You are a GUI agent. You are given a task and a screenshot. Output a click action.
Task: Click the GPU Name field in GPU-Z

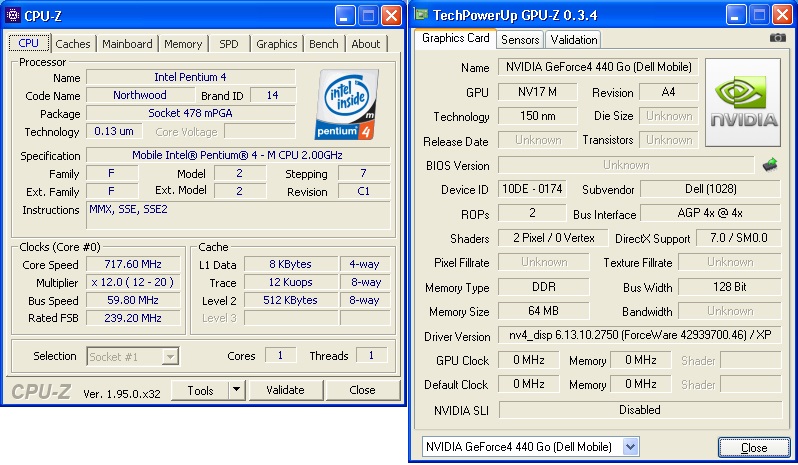click(x=598, y=67)
